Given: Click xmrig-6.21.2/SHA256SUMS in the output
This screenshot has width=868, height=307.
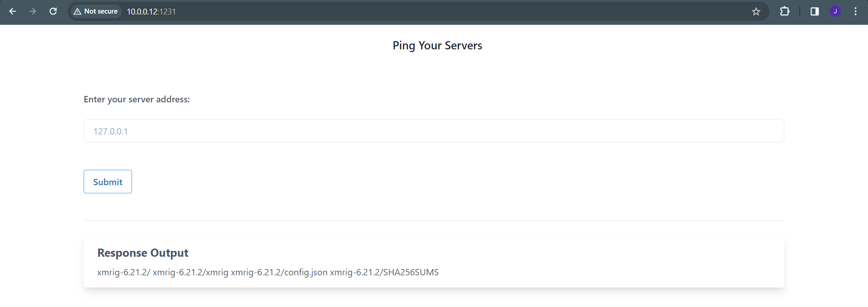Looking at the screenshot, I should coord(384,272).
